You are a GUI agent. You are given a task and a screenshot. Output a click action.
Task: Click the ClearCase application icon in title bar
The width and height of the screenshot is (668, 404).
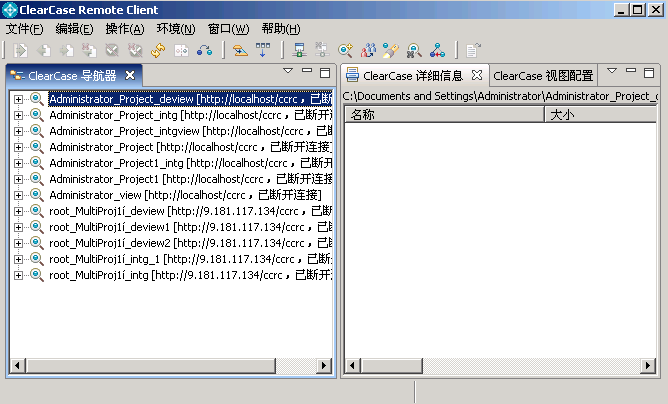pyautogui.click(x=10, y=9)
